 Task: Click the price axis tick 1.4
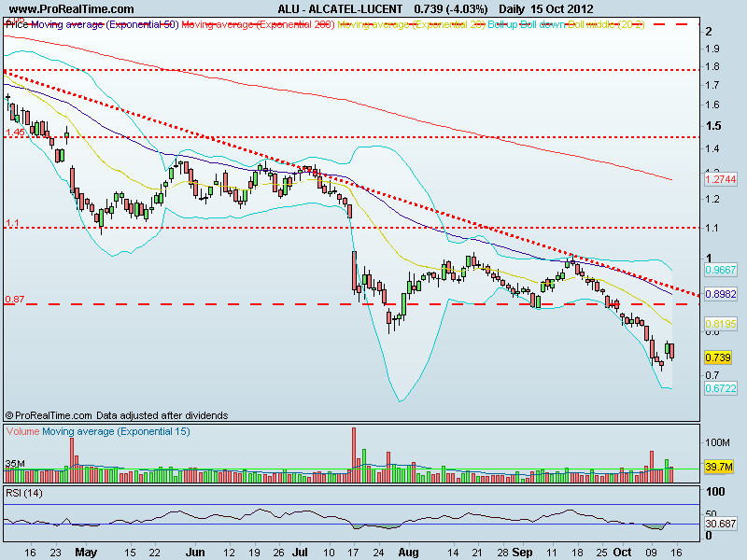point(712,149)
